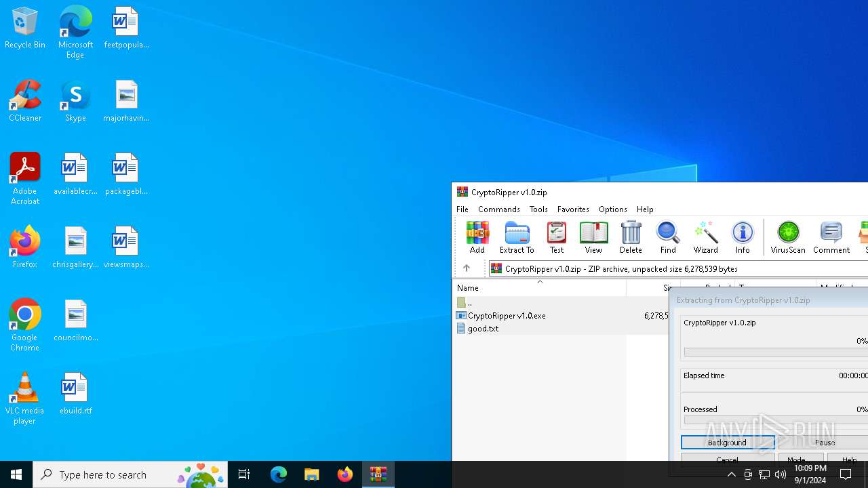This screenshot has height=488, width=868.
Task: Select viewsmaps... document on desktop
Action: pos(126,248)
